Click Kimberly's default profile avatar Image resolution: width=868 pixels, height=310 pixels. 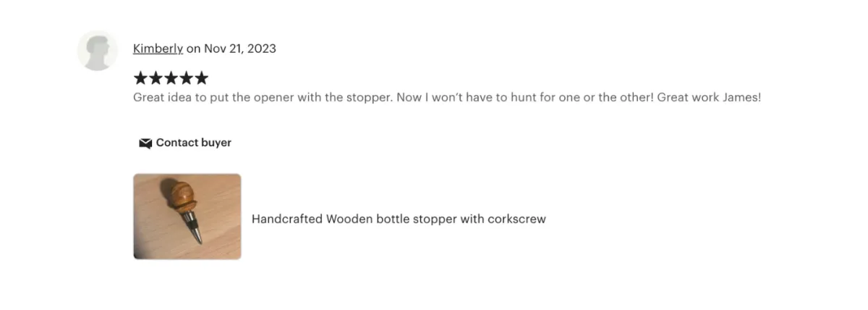click(97, 51)
